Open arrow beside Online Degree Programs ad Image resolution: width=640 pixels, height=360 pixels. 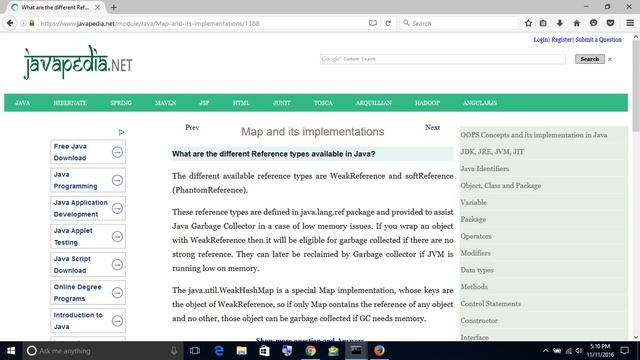point(117,293)
